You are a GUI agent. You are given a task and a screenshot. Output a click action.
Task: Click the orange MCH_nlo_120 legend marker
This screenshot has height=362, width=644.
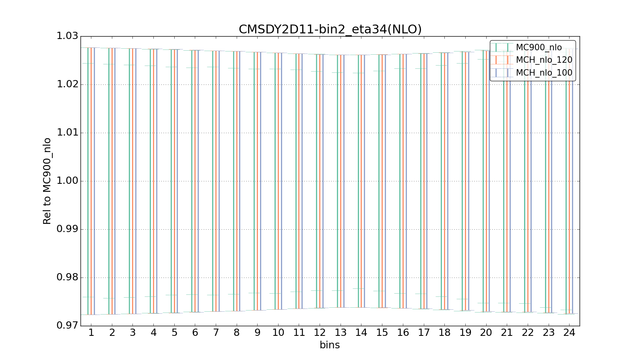(x=502, y=60)
